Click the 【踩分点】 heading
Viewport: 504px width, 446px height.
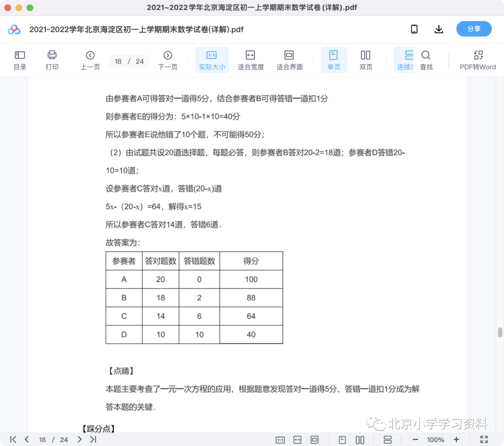click(98, 428)
